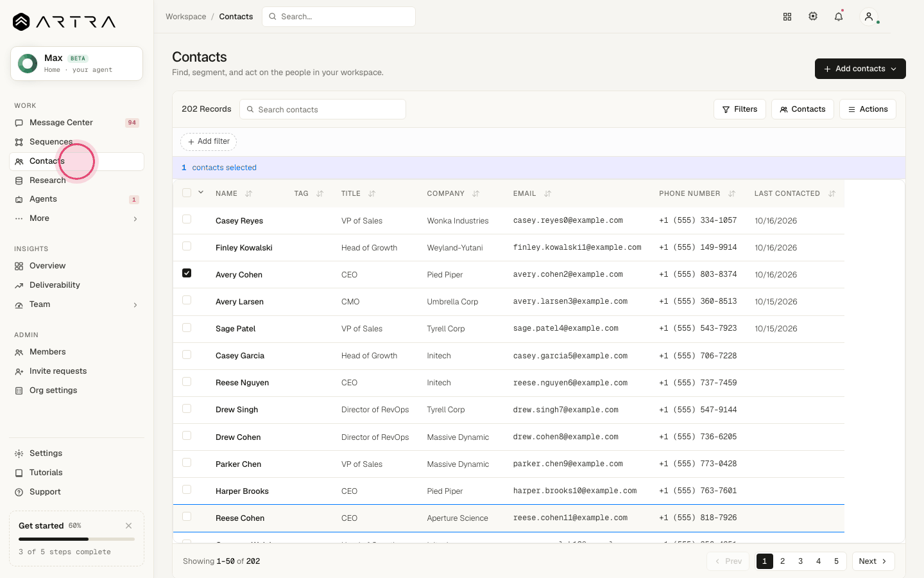The width and height of the screenshot is (924, 578).
Task: Sort by the Company column sort icon
Action: [x=476, y=194]
